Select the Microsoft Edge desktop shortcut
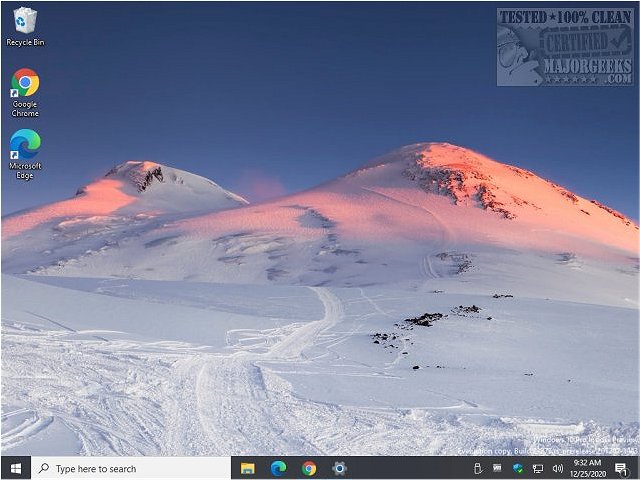Viewport: 640px width, 480px height. pyautogui.click(x=25, y=154)
